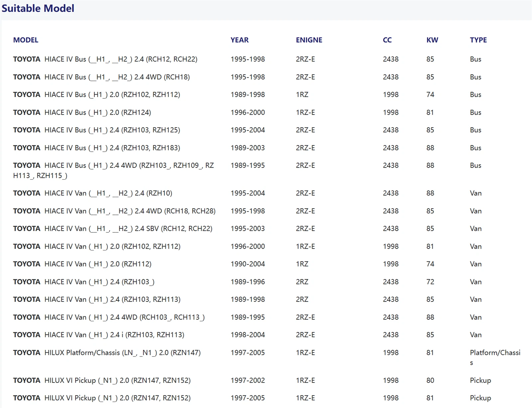Click KW value '88' in the Bus RZH183 row
The width and height of the screenshot is (532, 408).
(430, 148)
